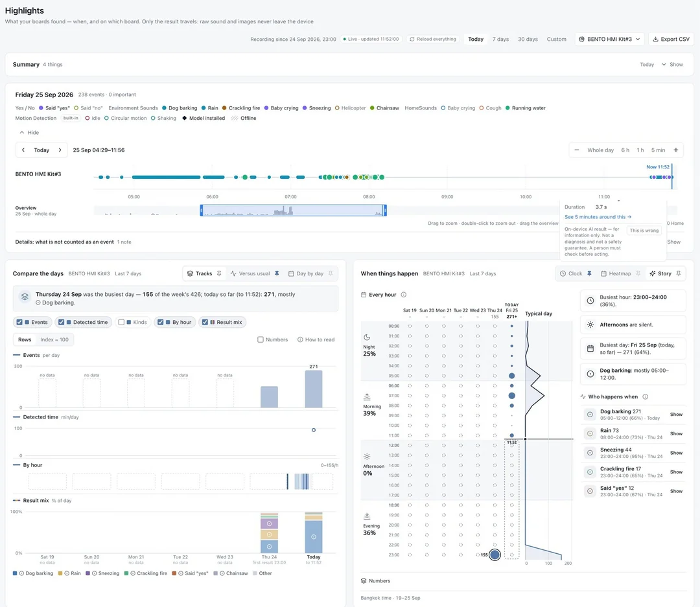Viewport: 700px width, 607px height.
Task: Uncheck the Result mix checkbox
Action: tap(205, 322)
